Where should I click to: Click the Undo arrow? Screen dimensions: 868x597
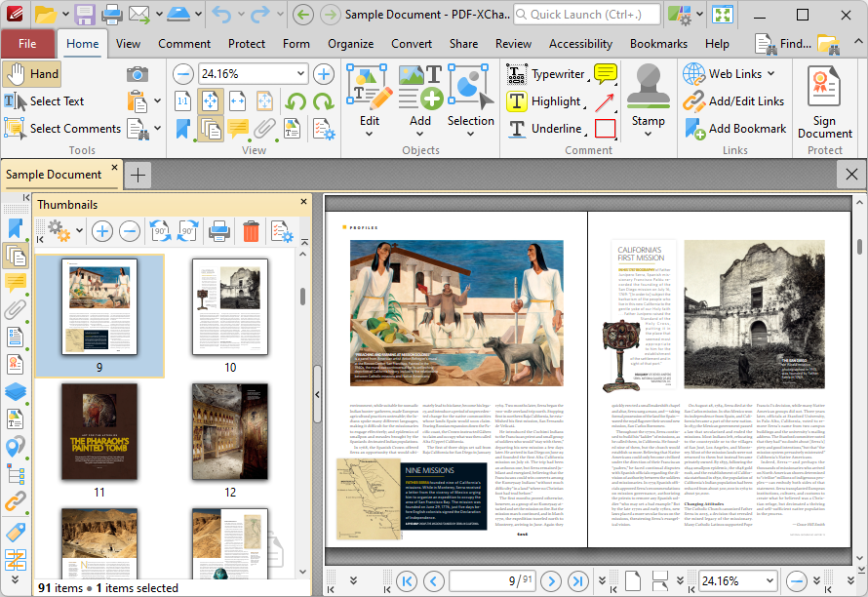click(x=222, y=15)
